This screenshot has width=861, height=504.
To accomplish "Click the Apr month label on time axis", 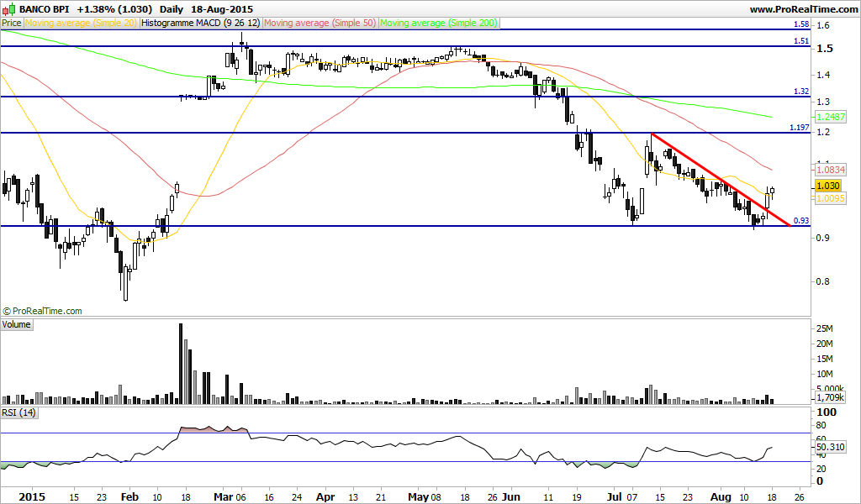I will pos(325,497).
